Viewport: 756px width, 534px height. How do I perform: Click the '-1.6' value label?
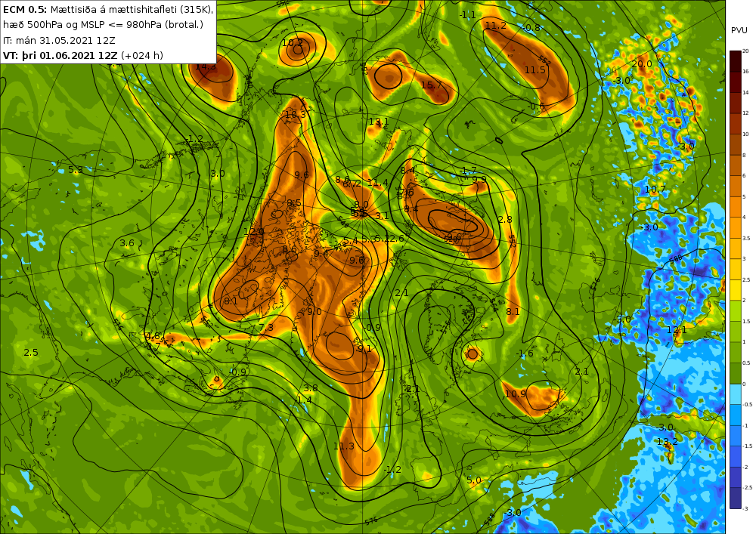(524, 353)
